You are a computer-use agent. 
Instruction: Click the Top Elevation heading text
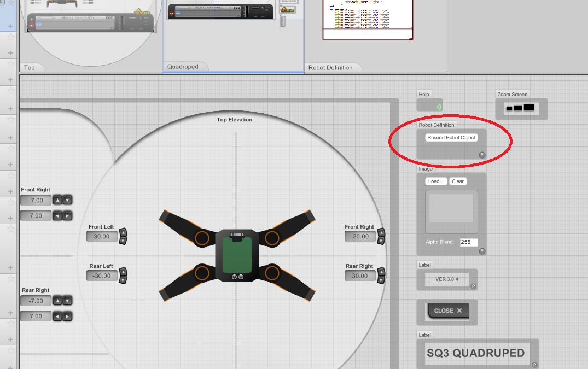tap(234, 120)
